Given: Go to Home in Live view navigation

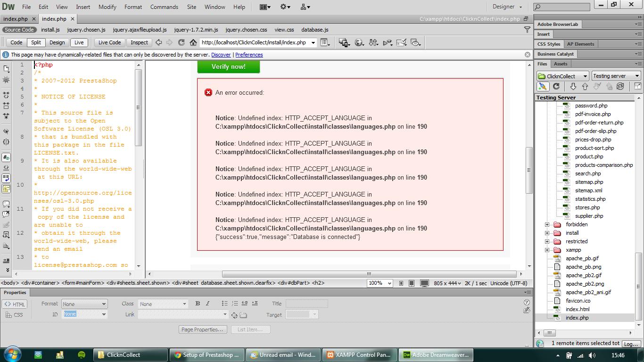Looking at the screenshot, I should click(x=193, y=42).
